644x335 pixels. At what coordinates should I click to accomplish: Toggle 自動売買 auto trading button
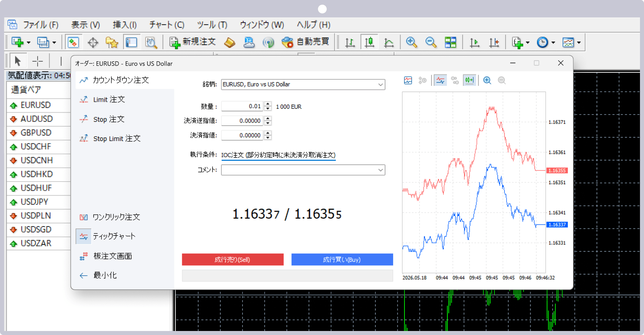305,42
